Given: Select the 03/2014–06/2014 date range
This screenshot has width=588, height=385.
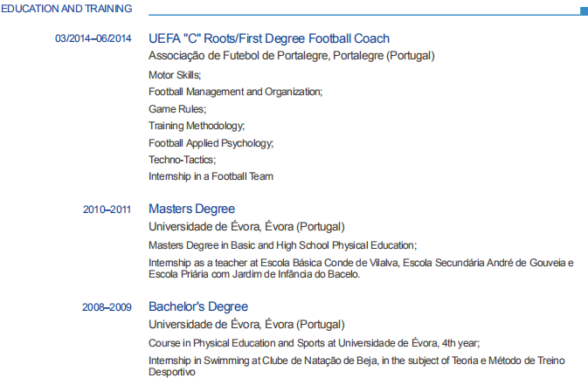Looking at the screenshot, I should coord(93,39).
